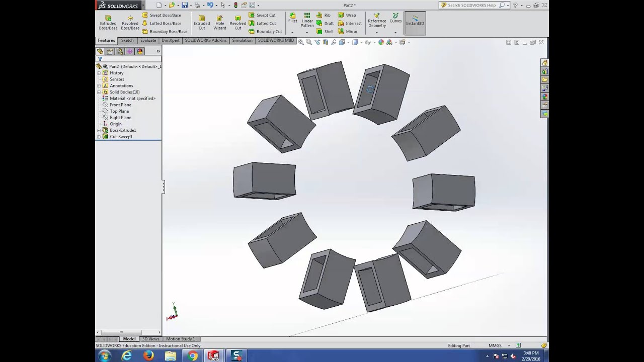The height and width of the screenshot is (362, 644).
Task: Switch to the Simulation tab
Action: [242, 40]
